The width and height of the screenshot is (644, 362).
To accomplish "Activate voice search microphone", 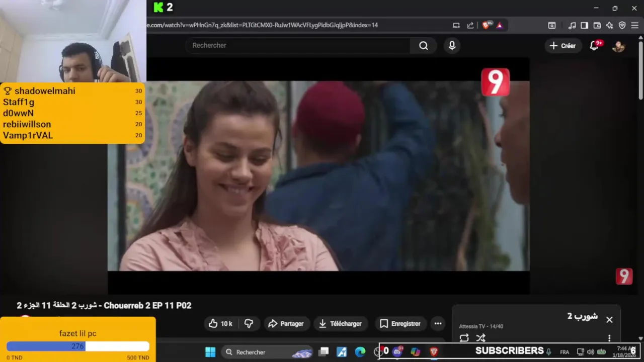I will (452, 46).
